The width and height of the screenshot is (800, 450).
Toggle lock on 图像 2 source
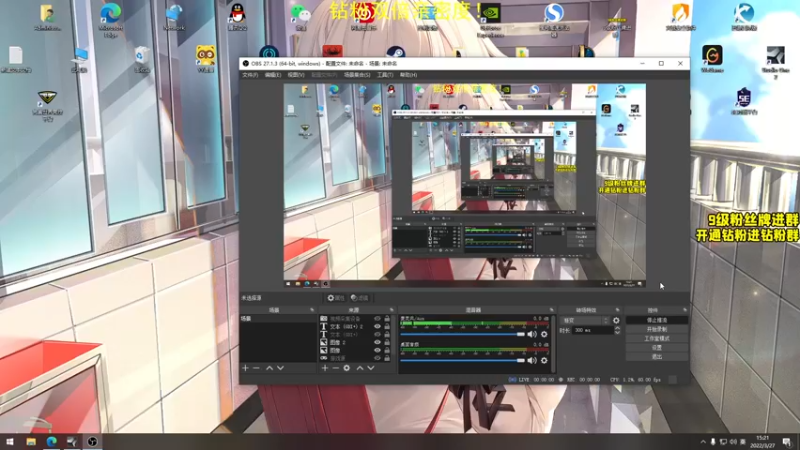coord(387,342)
